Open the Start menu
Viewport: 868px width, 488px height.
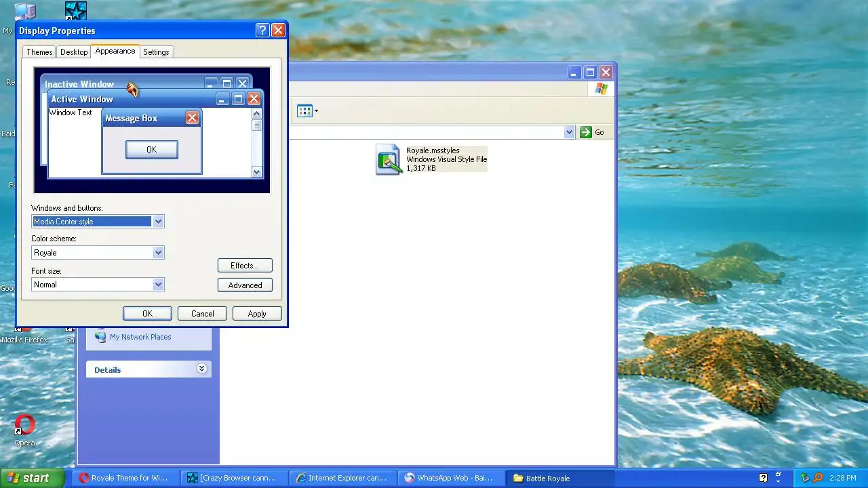coord(32,478)
